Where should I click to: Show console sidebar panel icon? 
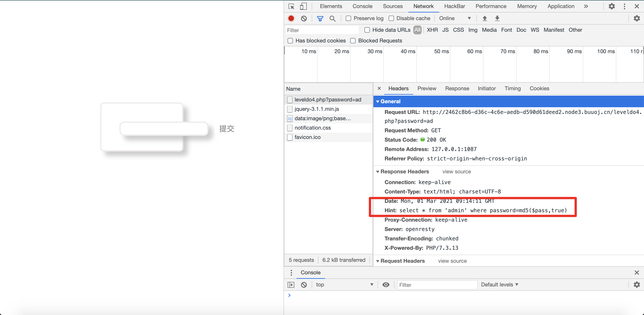(x=291, y=285)
